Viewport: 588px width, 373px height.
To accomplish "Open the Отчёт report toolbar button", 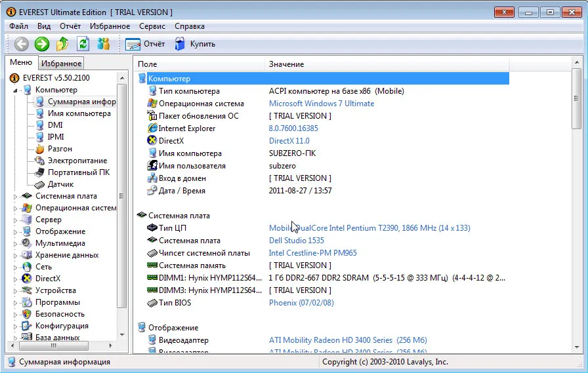I will pyautogui.click(x=145, y=44).
